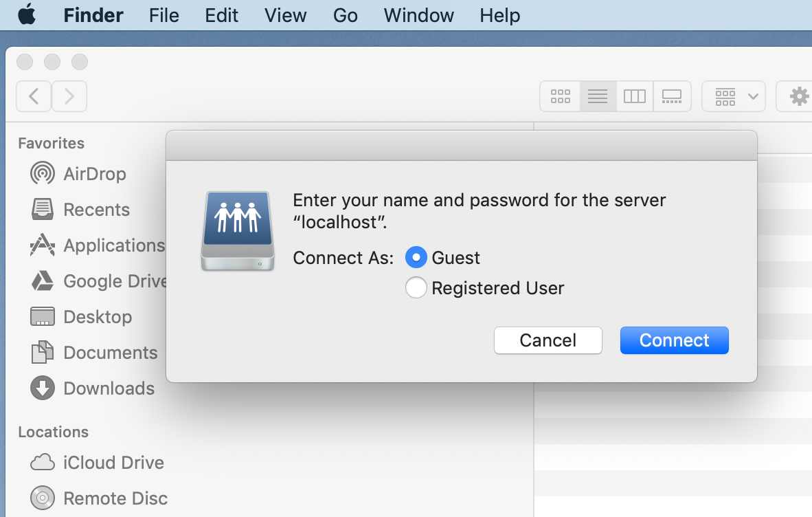Open the Downloads folder
Screen dimensions: 812x517
pyautogui.click(x=109, y=388)
